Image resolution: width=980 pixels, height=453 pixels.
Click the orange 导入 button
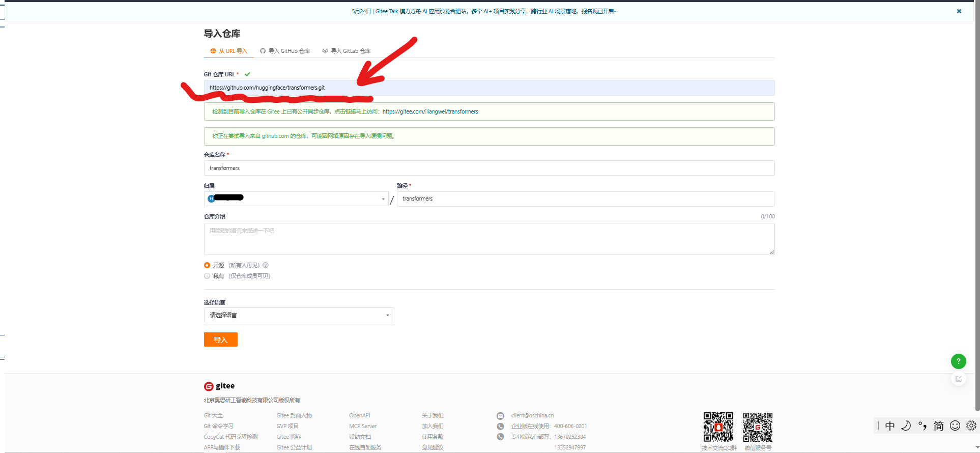pyautogui.click(x=221, y=339)
